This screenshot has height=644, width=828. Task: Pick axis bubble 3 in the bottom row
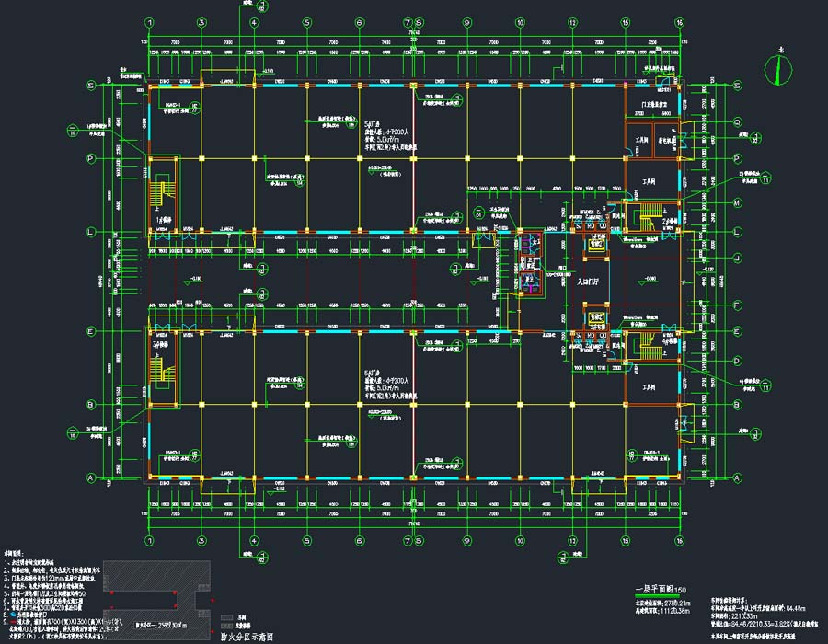coord(201,541)
